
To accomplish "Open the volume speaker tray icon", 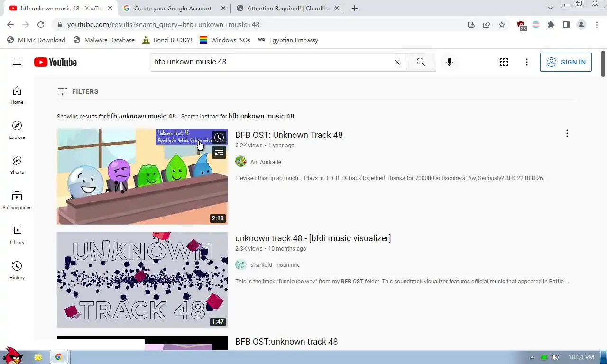I will [x=555, y=357].
